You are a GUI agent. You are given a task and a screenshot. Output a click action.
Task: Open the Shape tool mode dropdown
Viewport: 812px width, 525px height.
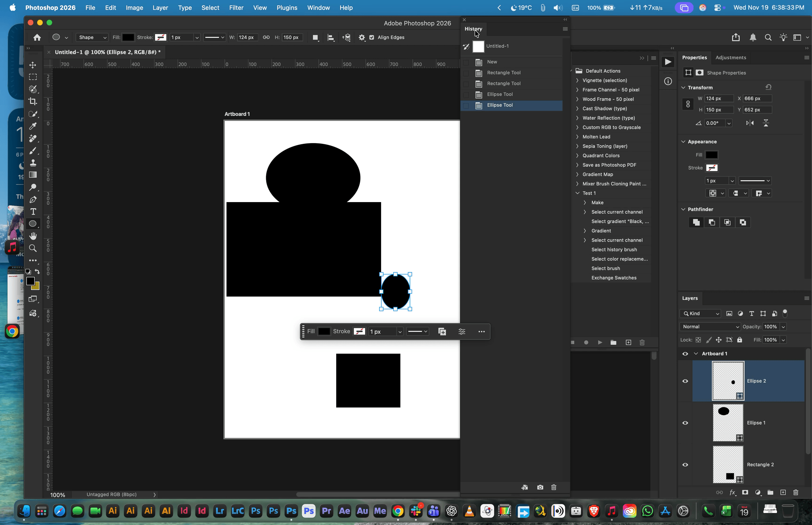pos(92,37)
